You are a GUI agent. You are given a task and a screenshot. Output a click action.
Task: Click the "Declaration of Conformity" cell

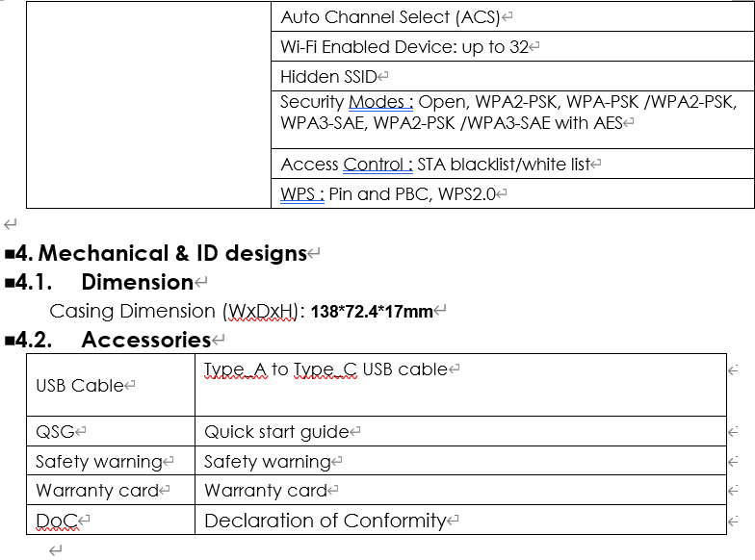tap(325, 521)
